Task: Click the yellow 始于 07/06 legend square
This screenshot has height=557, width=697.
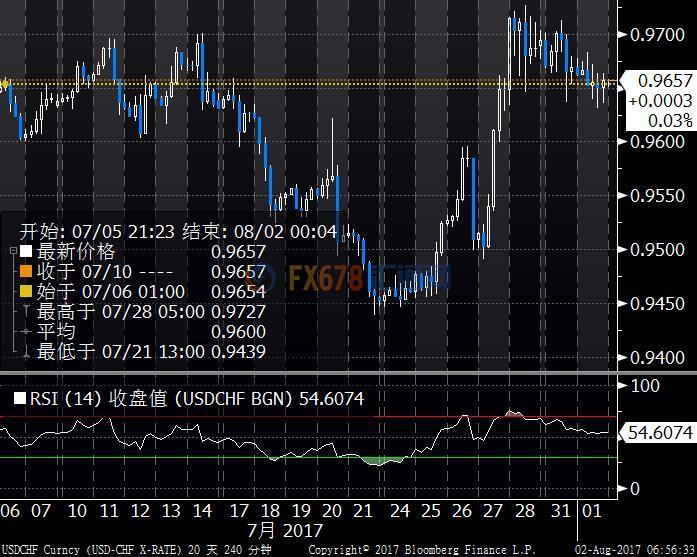Action: click(26, 292)
